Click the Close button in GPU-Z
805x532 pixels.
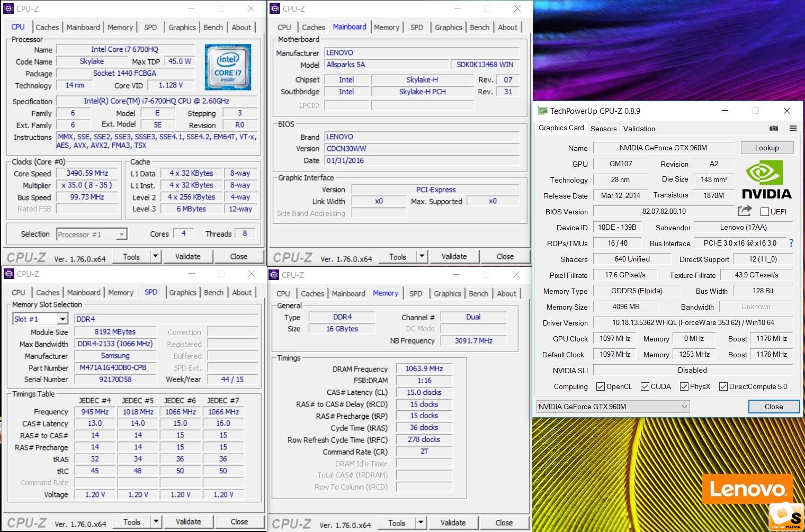point(774,407)
